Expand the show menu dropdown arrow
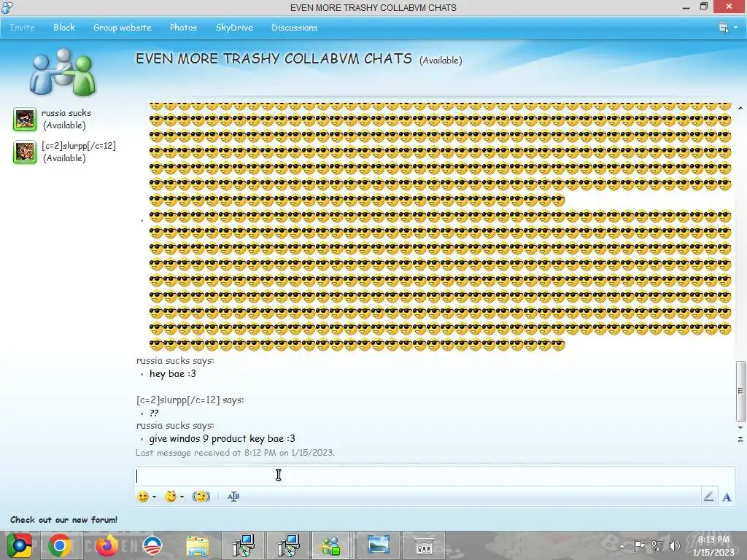747x560 pixels. 735,28
